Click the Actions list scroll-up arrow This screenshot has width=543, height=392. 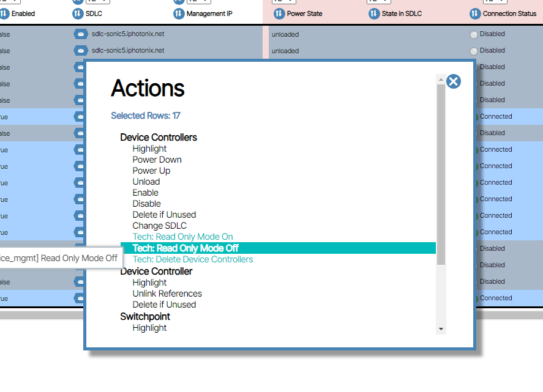click(441, 79)
